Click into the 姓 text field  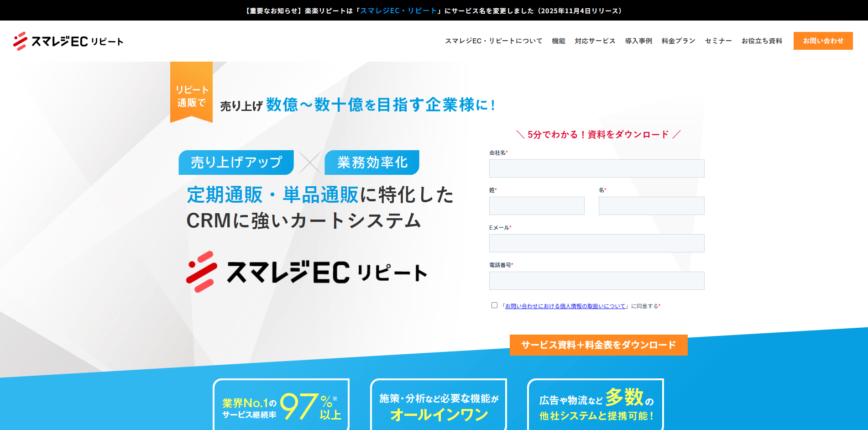point(537,206)
